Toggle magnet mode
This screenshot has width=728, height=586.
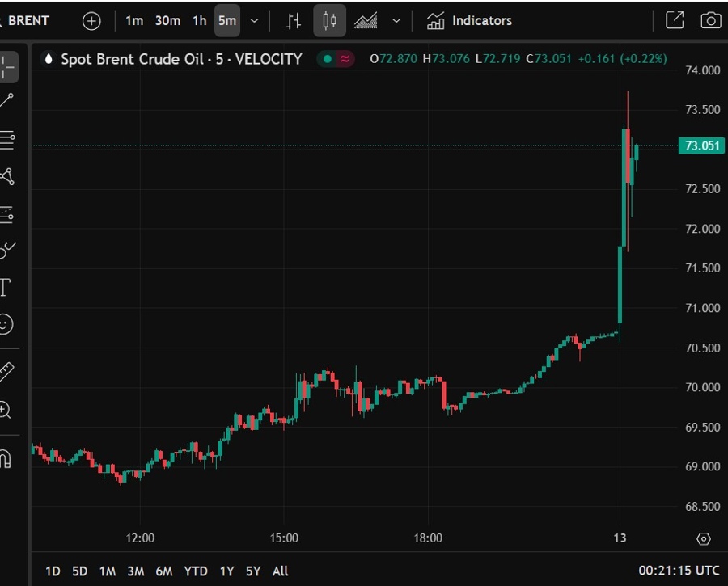[x=6, y=458]
